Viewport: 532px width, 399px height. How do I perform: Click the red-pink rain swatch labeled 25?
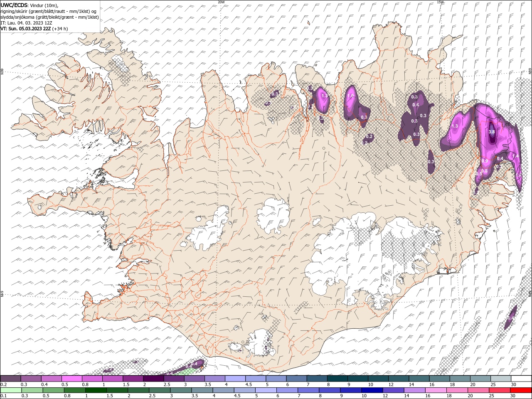[x=499, y=390]
